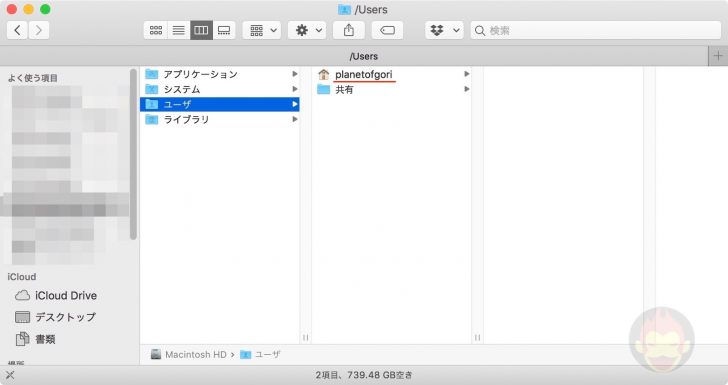This screenshot has width=728, height=385.
Task: Click the magnifying glass search icon
Action: pos(480,31)
